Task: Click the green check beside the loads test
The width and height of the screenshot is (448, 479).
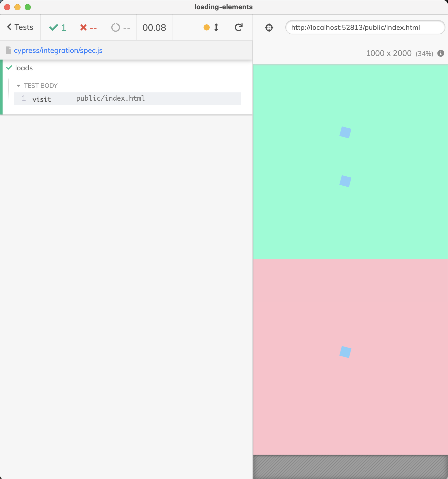Action: pos(9,68)
